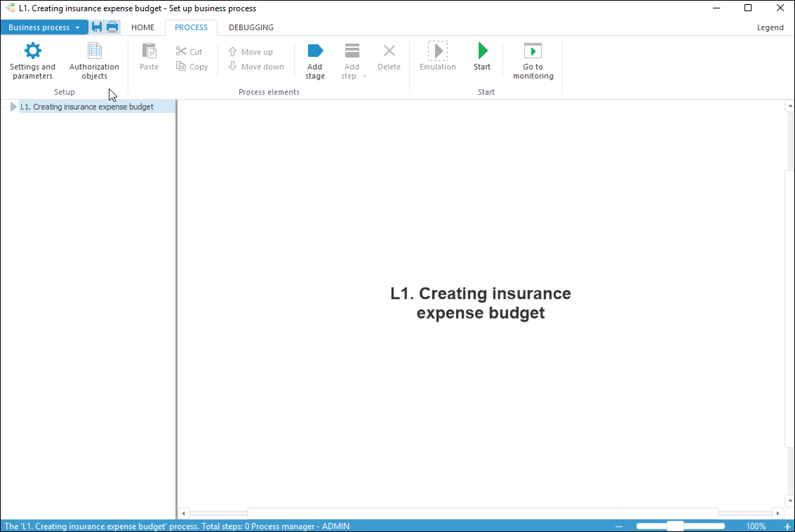
Task: Click the Move up button
Action: coord(250,52)
